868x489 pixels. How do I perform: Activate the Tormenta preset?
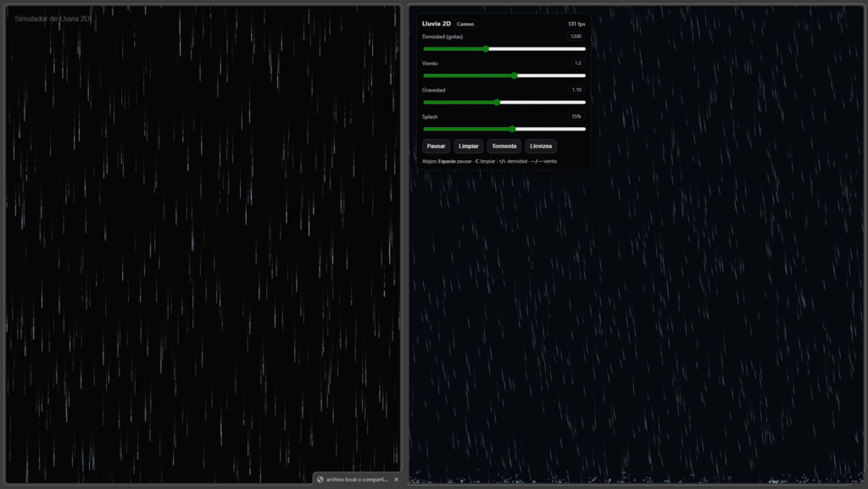pyautogui.click(x=504, y=146)
